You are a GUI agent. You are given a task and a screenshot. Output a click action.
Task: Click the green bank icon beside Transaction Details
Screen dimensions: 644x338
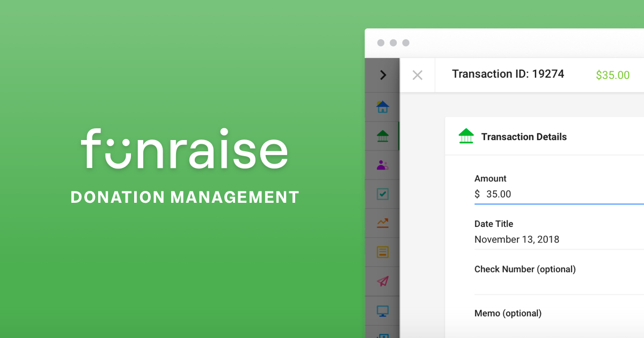click(x=466, y=136)
